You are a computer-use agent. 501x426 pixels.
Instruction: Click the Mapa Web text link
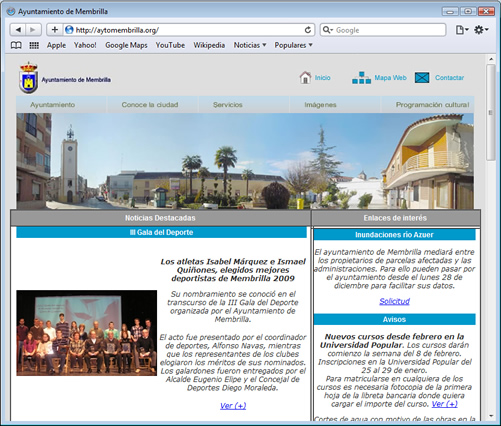(390, 78)
